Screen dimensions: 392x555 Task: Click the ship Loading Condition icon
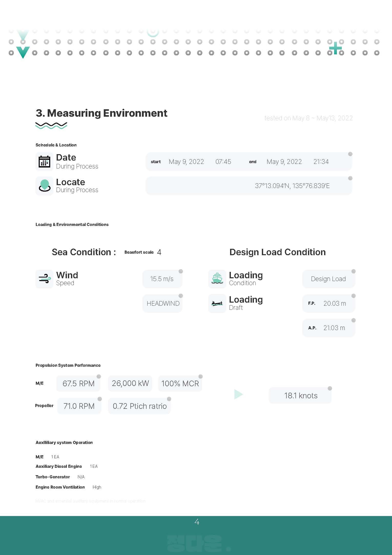coord(217,279)
